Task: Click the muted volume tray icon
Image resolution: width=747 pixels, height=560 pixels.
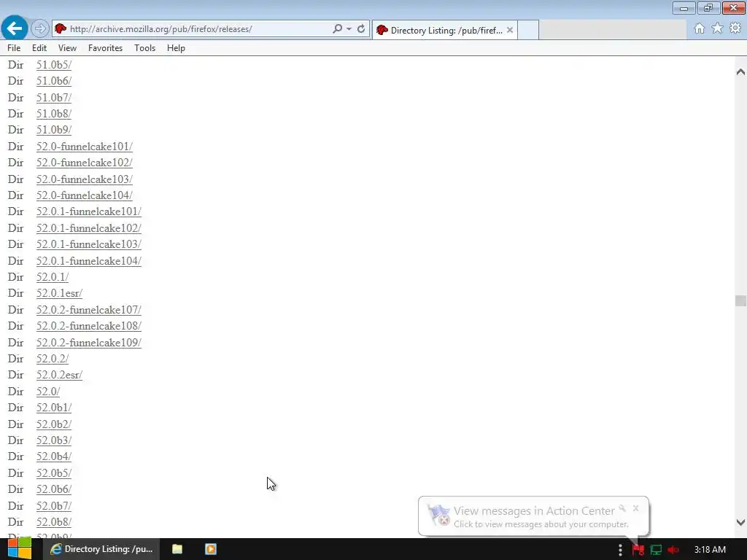Action: 673,550
